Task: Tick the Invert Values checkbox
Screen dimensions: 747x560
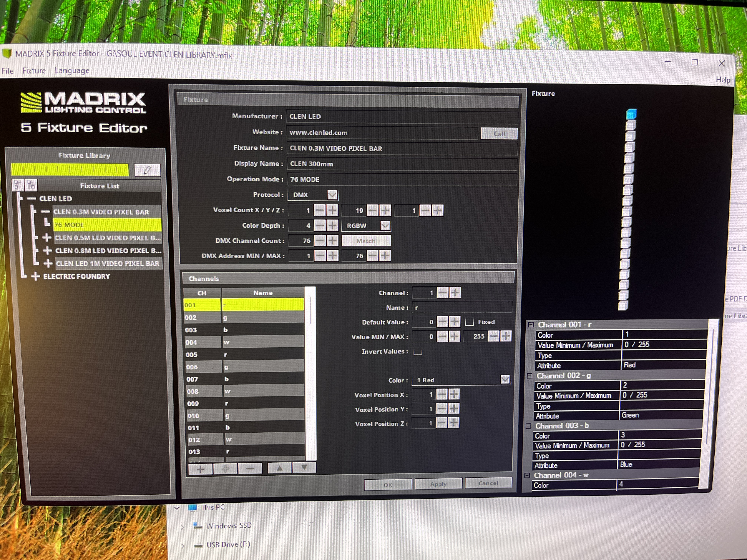Action: click(418, 351)
